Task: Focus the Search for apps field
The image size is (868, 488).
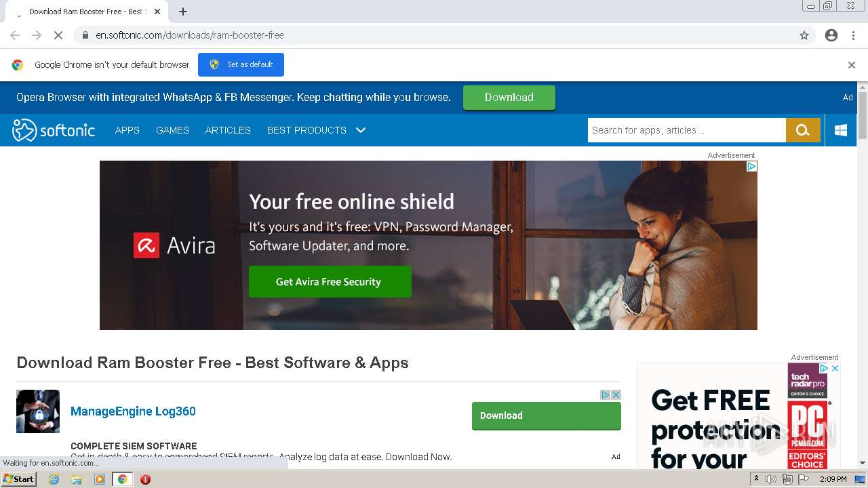Action: [x=686, y=130]
